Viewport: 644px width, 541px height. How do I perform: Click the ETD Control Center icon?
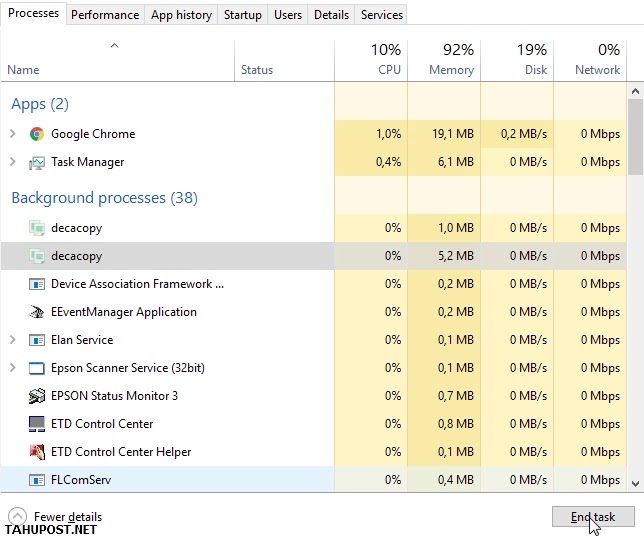(37, 424)
